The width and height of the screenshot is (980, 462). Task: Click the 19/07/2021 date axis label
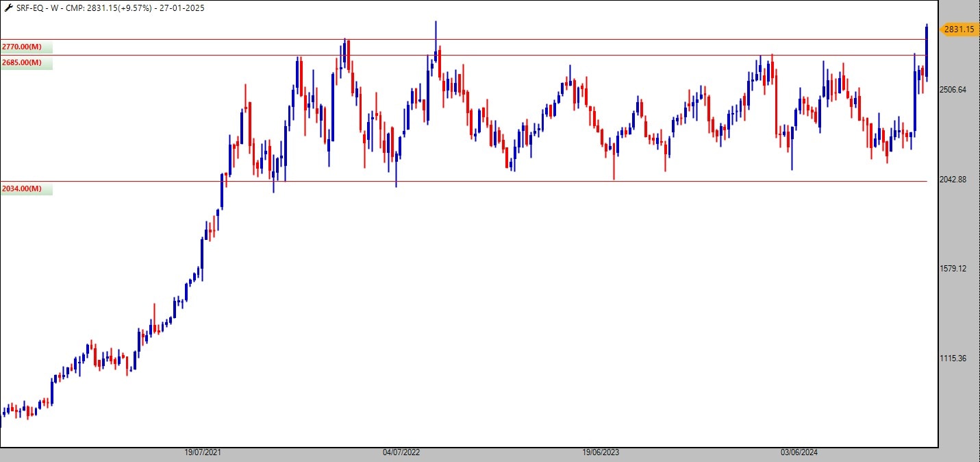[203, 452]
